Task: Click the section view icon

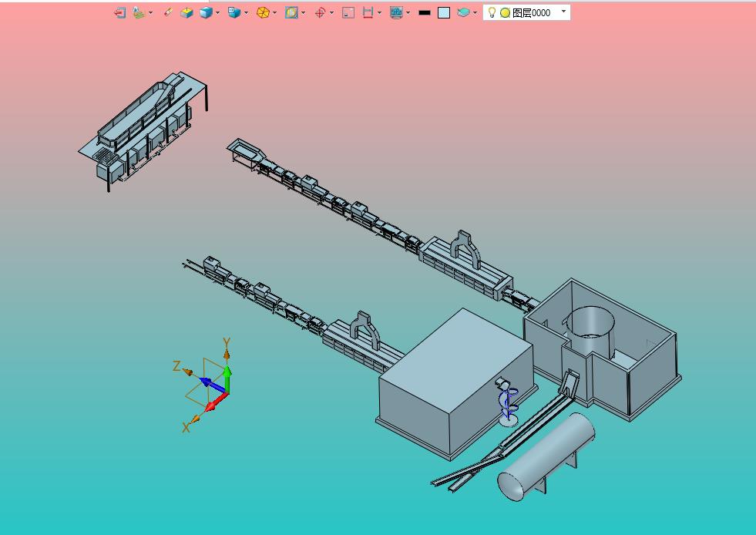Action: coord(291,13)
